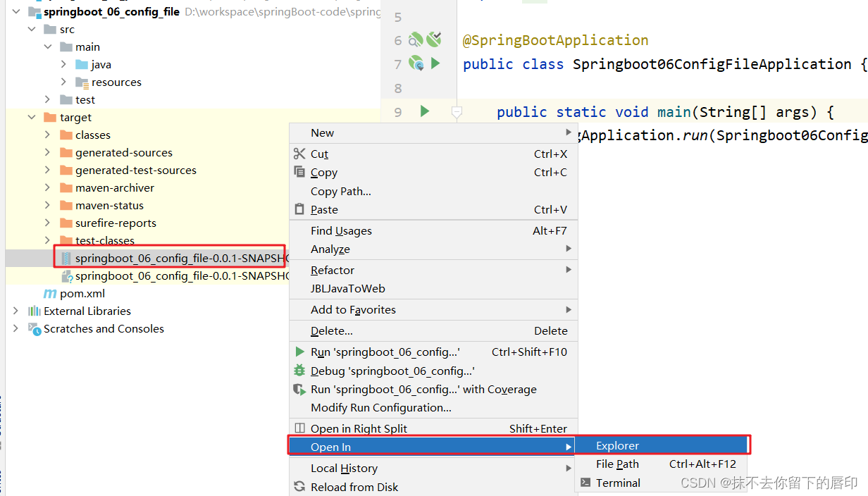
Task: Choose File Path in submenu
Action: 661,464
